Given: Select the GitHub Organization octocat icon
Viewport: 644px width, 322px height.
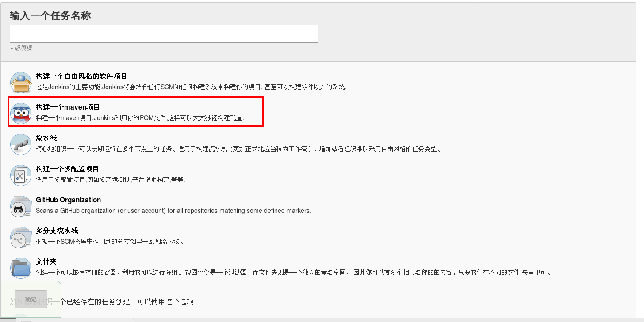Looking at the screenshot, I should (21, 206).
